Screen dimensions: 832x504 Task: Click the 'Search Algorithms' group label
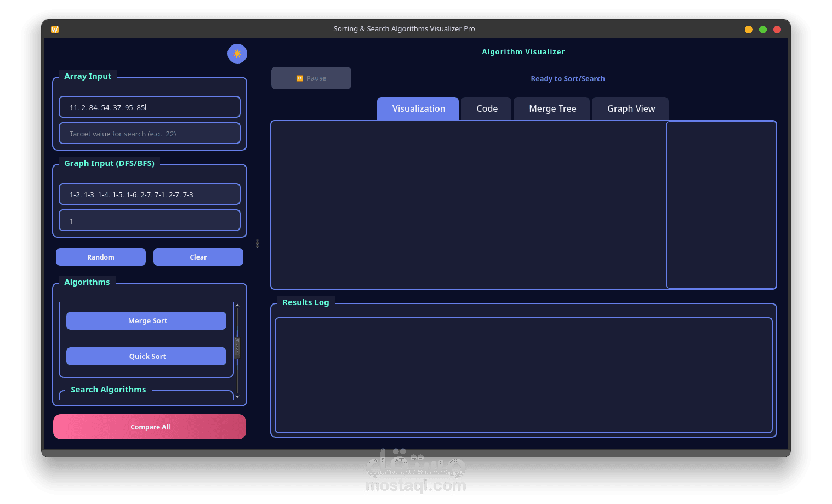[x=109, y=390]
